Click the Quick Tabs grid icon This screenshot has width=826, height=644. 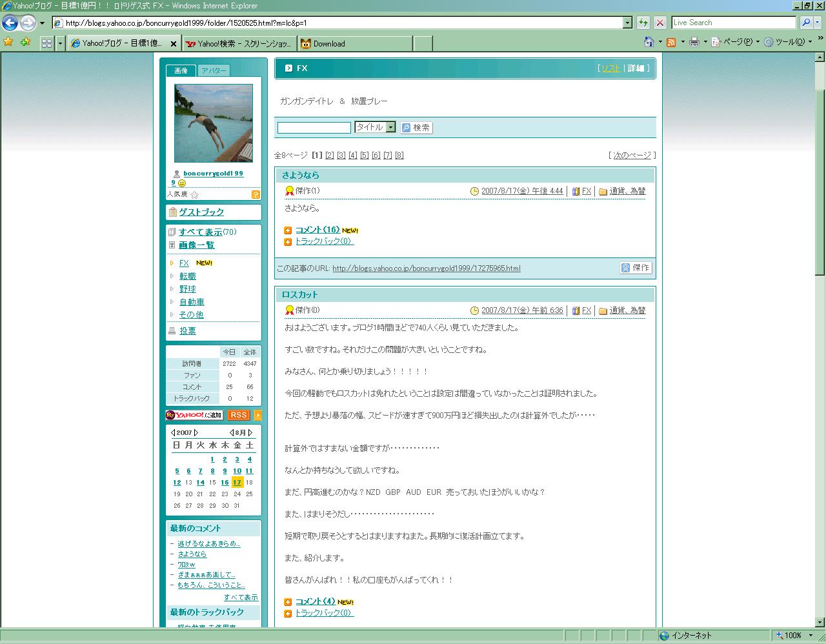pos(46,43)
